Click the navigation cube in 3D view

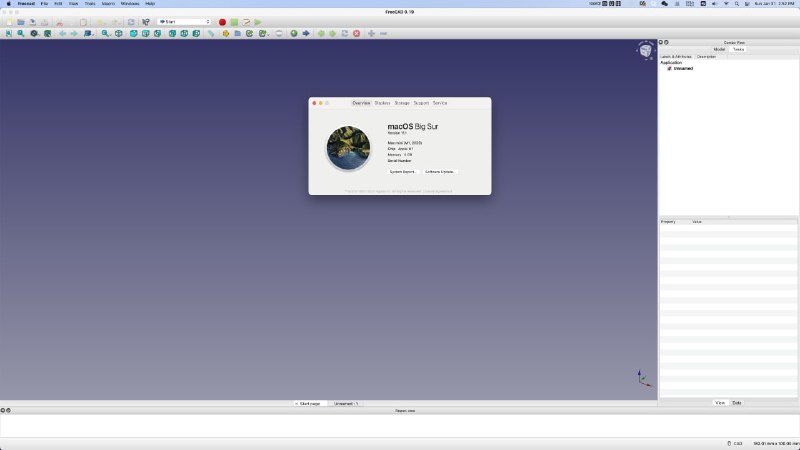(645, 51)
